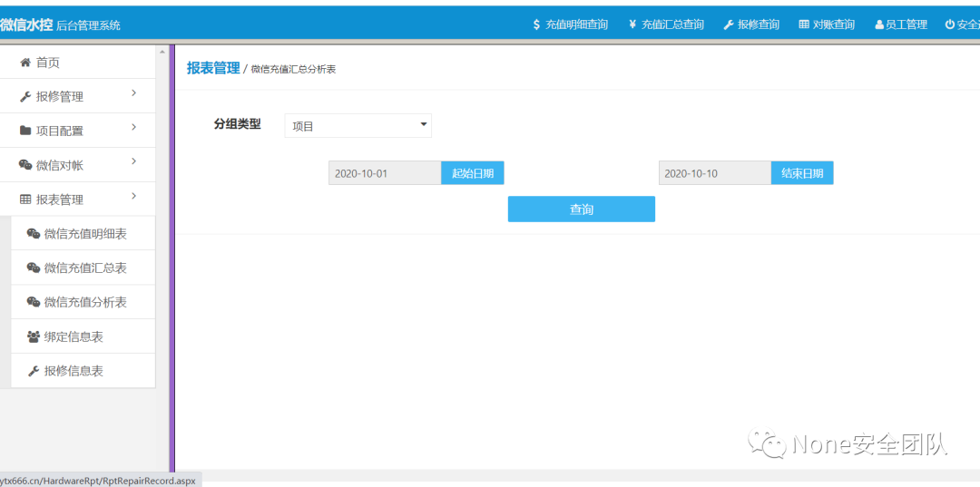Click the 起始日期 button

pos(473,173)
